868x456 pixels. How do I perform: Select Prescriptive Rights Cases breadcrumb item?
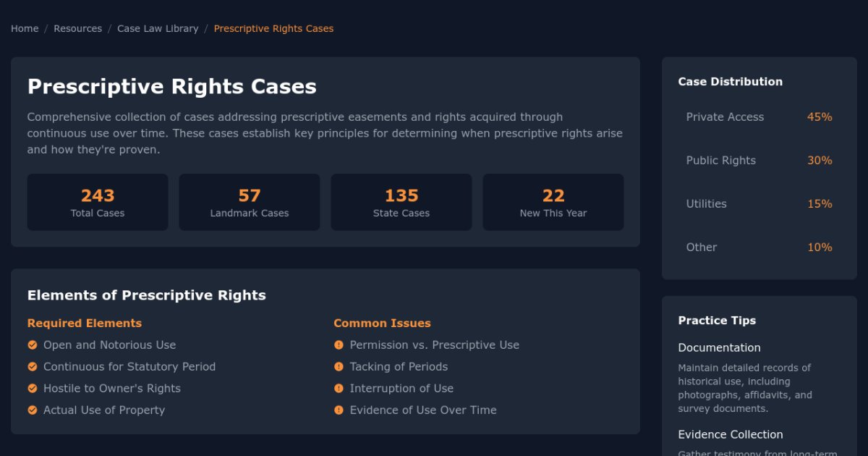pyautogui.click(x=273, y=29)
